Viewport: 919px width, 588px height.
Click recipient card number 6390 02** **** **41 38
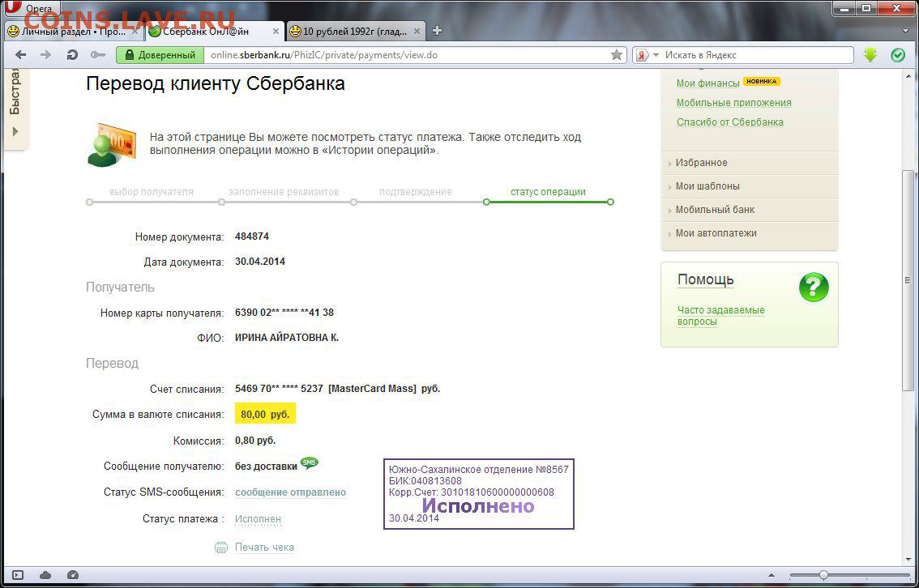click(284, 313)
